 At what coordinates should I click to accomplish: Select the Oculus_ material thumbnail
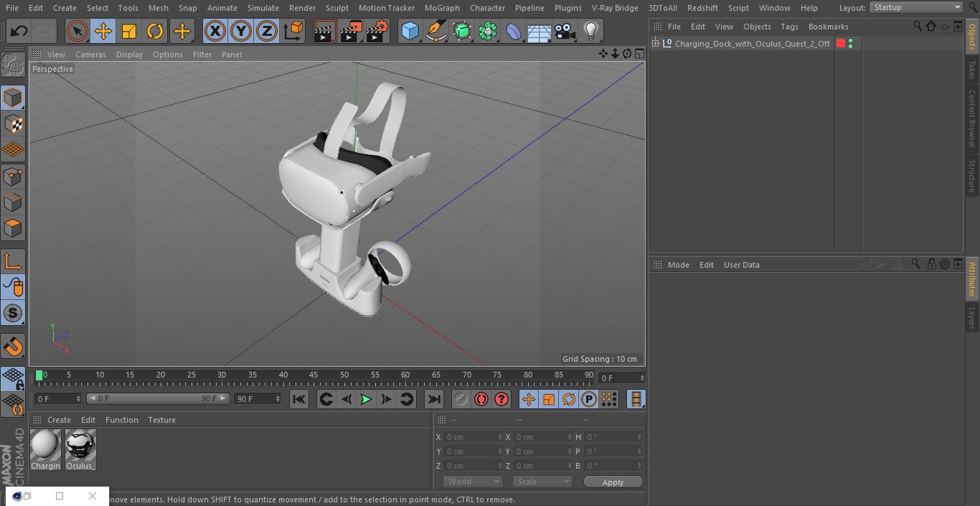(80, 450)
